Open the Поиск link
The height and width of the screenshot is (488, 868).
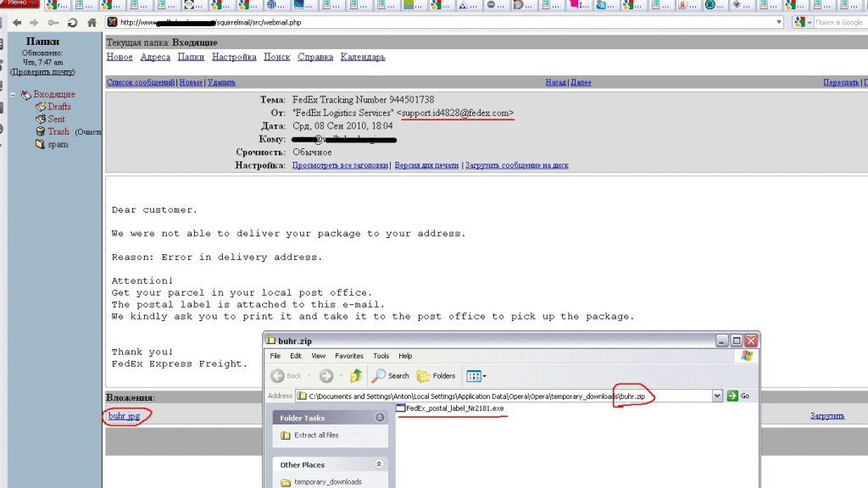pos(277,57)
